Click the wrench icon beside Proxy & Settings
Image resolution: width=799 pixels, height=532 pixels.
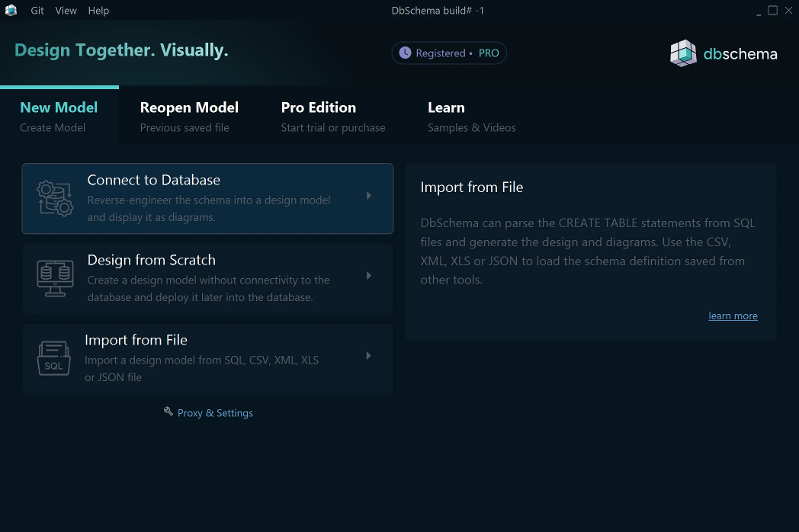coord(168,412)
